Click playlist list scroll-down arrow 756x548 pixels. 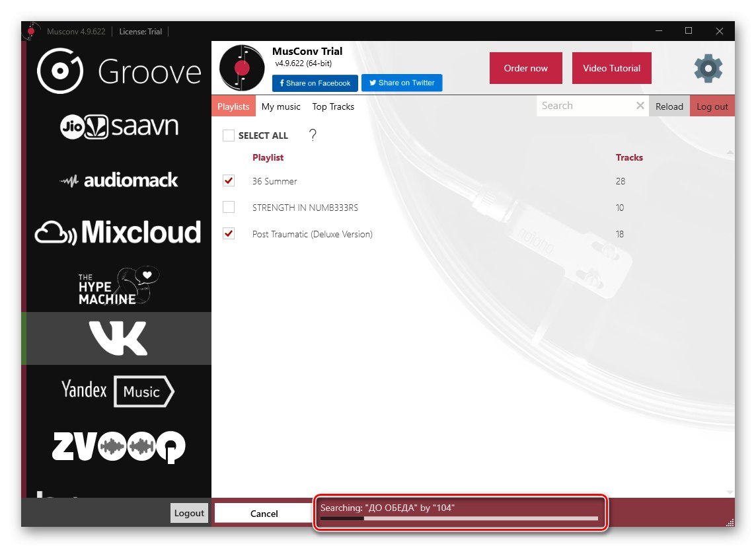(x=730, y=492)
